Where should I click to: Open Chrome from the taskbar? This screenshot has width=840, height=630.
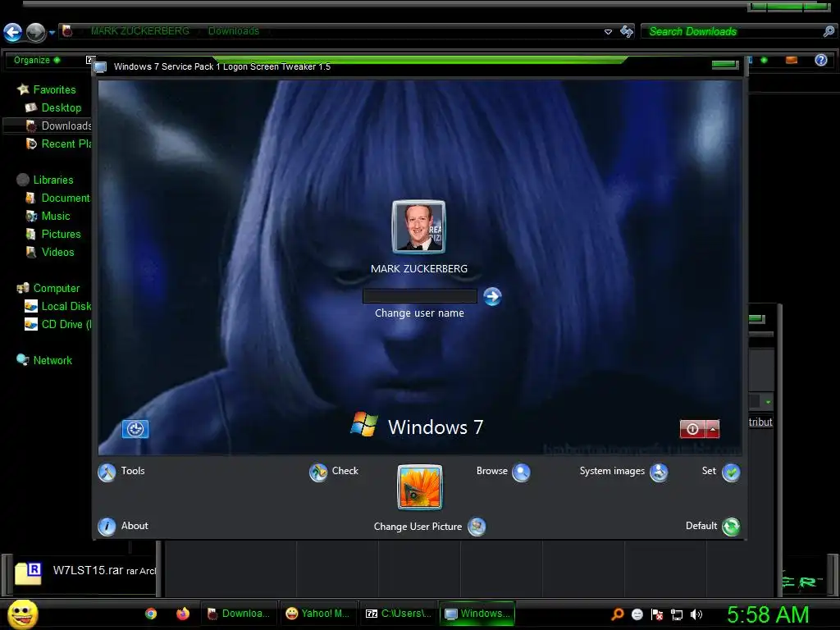151,614
